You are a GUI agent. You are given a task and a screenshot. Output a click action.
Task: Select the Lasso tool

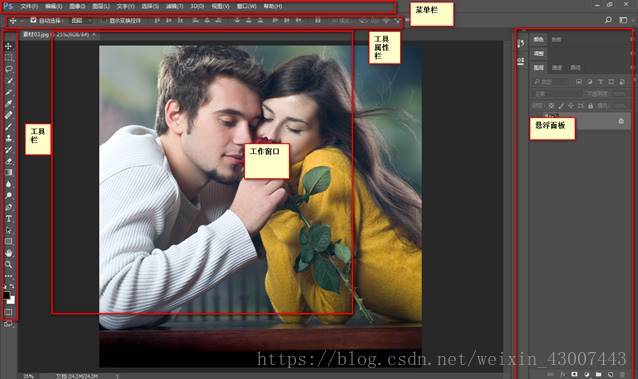pos(9,69)
